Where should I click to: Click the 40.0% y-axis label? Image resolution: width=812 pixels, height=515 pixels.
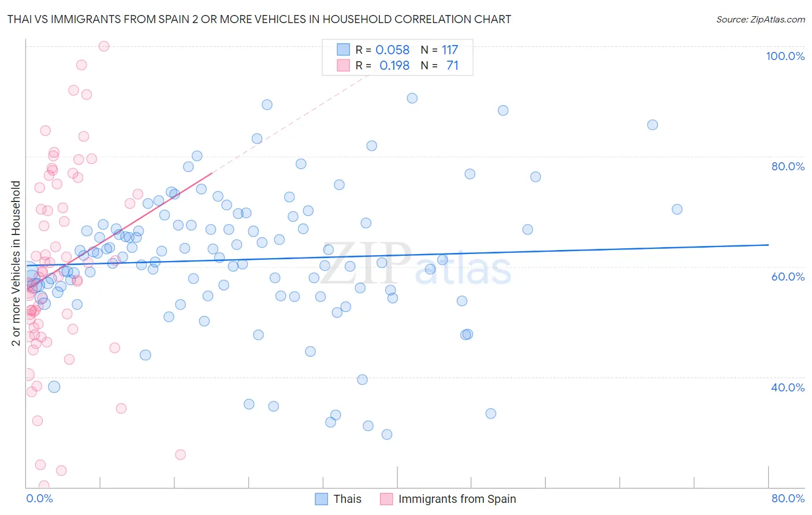[788, 387]
